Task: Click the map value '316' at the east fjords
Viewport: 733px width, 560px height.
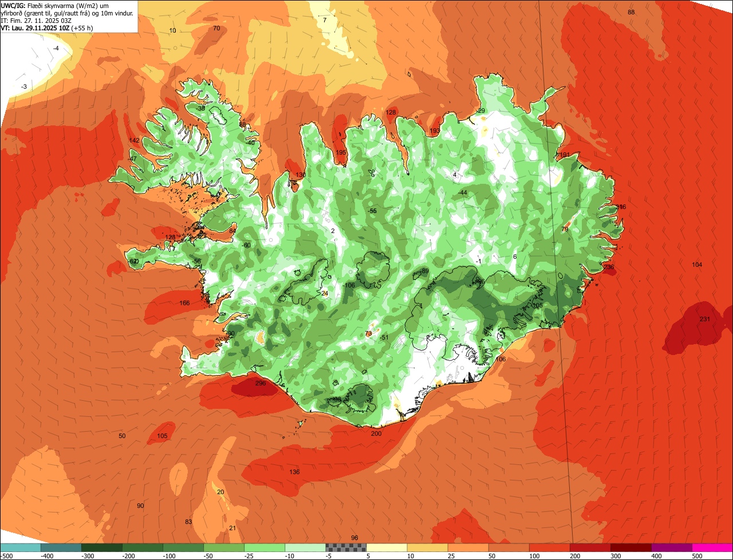Action: [x=621, y=207]
